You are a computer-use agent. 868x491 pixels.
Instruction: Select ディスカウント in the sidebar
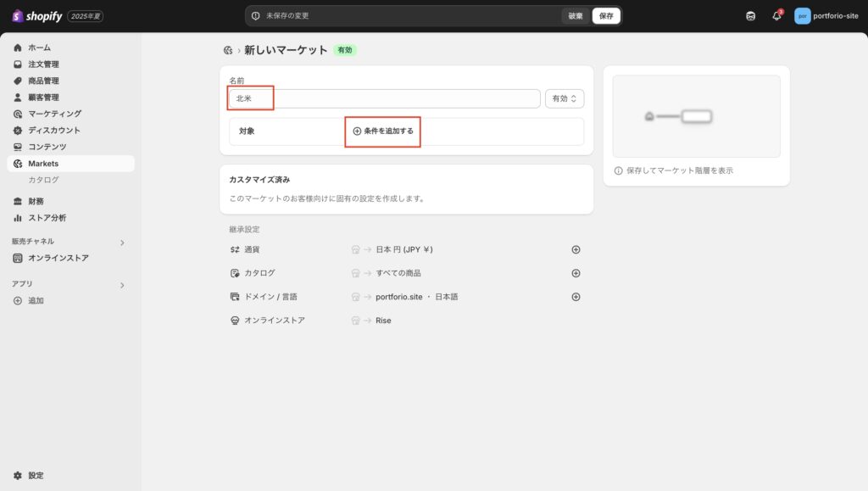tap(54, 131)
